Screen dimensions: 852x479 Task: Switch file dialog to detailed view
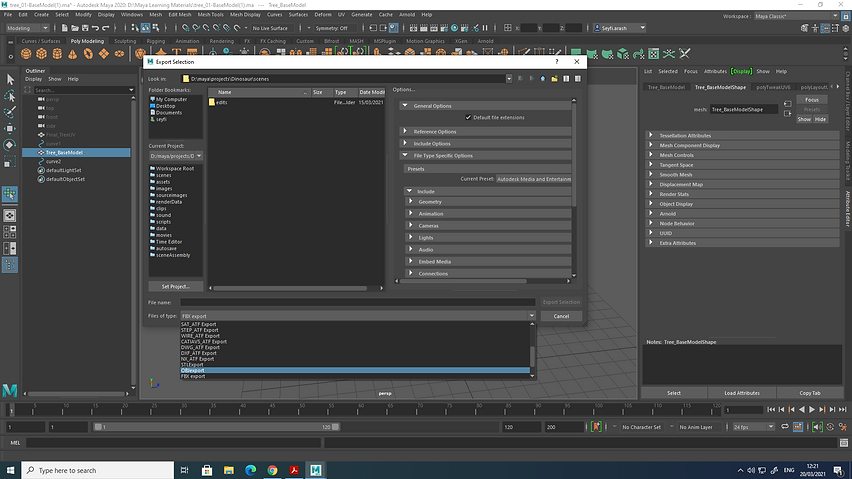coord(578,79)
